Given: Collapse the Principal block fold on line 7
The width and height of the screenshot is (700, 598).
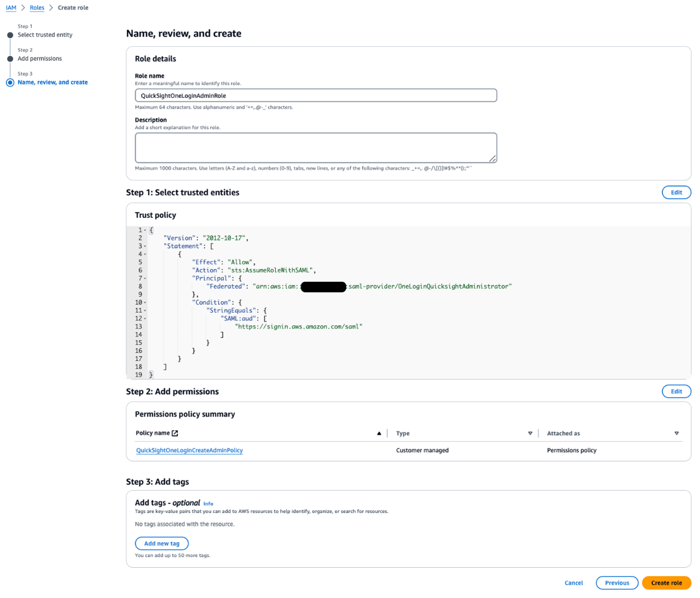Looking at the screenshot, I should coord(145,279).
